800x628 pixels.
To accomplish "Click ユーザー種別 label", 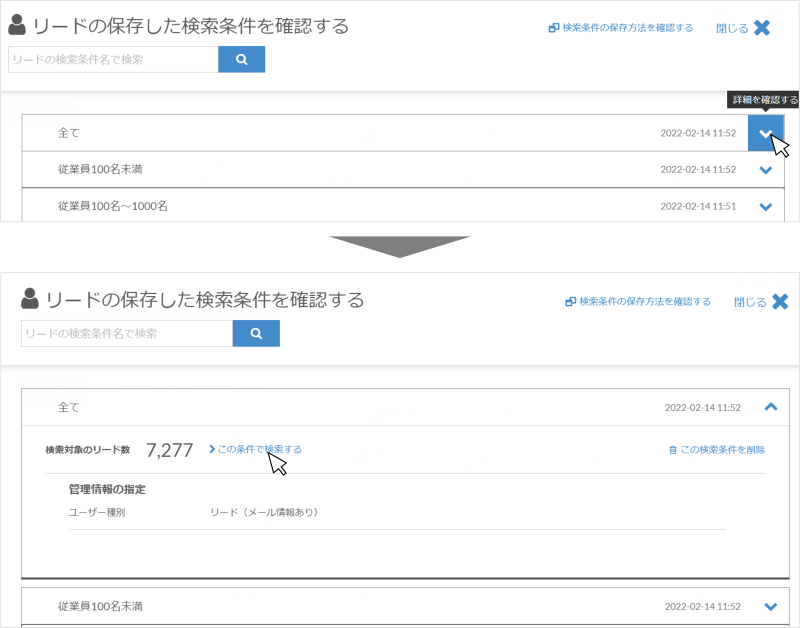I will click(x=97, y=512).
